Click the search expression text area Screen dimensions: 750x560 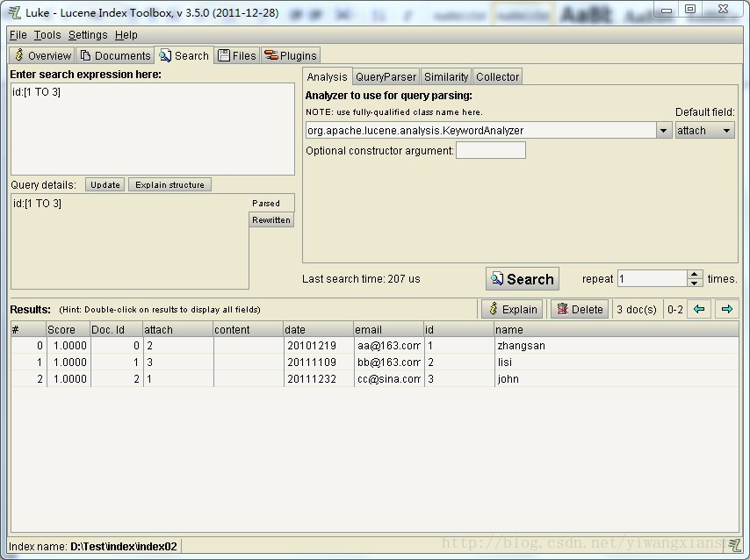[153, 129]
